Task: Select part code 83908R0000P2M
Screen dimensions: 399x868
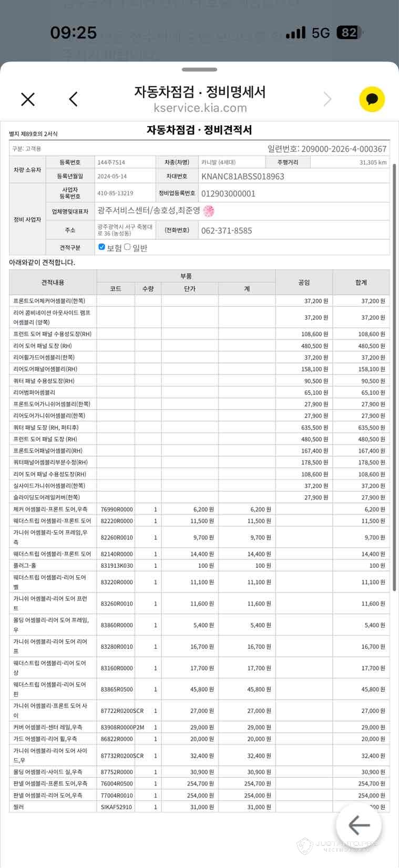Action: (x=122, y=728)
